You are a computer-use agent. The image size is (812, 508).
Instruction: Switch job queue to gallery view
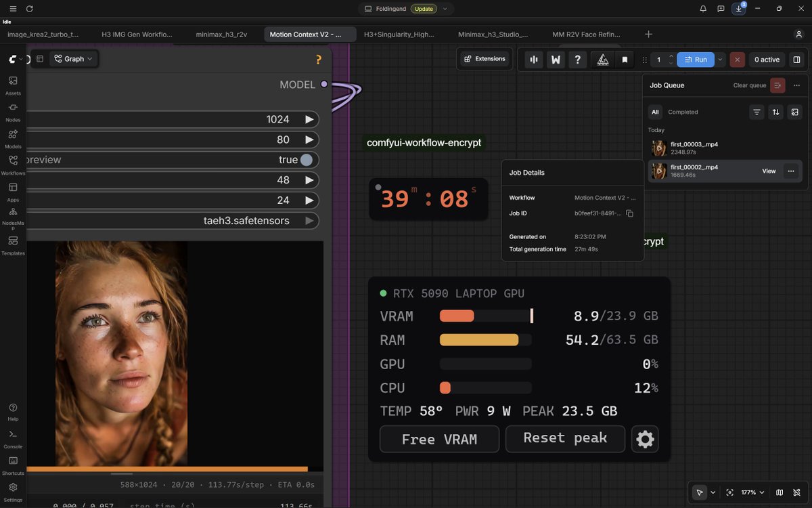point(795,112)
